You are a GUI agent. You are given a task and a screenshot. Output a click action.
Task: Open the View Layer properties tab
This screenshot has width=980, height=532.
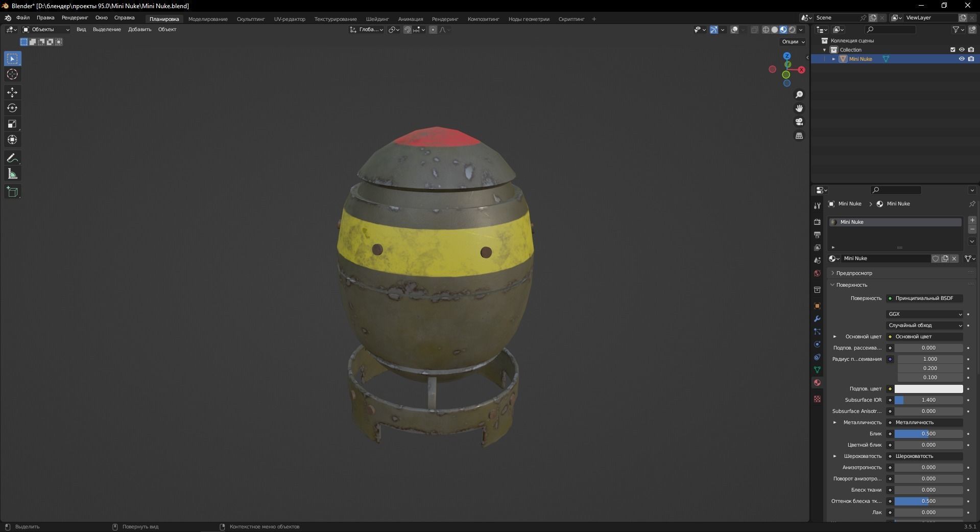pos(817,247)
